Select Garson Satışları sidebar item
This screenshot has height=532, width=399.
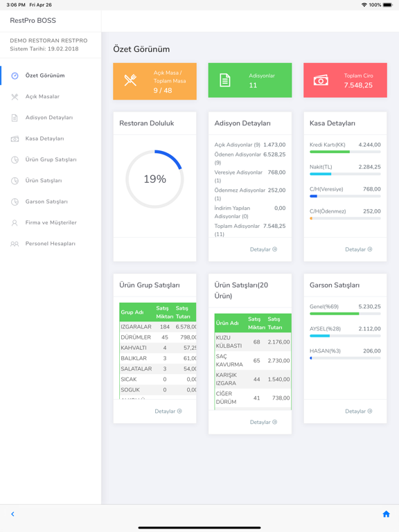click(51, 202)
